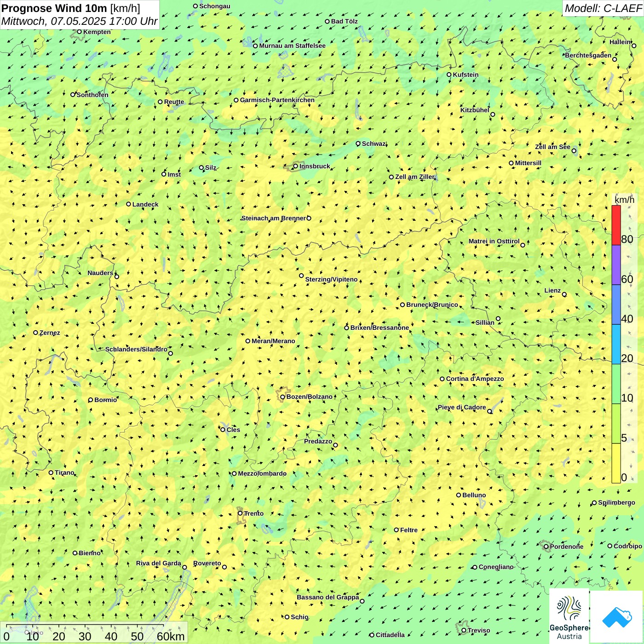Click the 'Brixen/Bressanone' label
This screenshot has width=644, height=644.
click(379, 328)
